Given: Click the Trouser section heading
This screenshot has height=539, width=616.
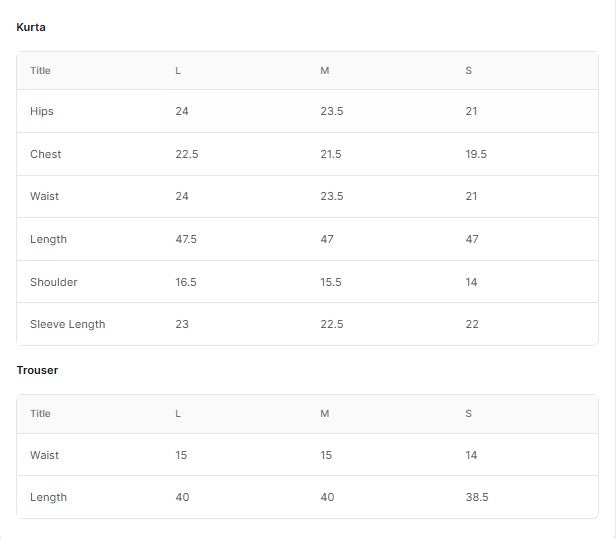Looking at the screenshot, I should click(37, 370).
